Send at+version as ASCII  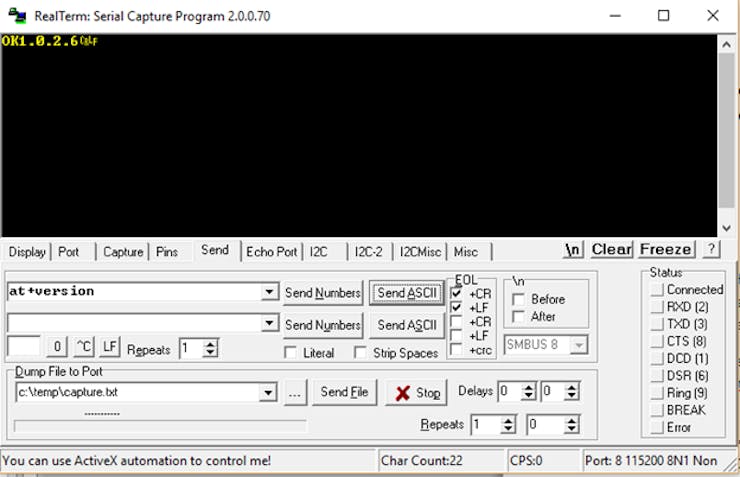(x=407, y=293)
